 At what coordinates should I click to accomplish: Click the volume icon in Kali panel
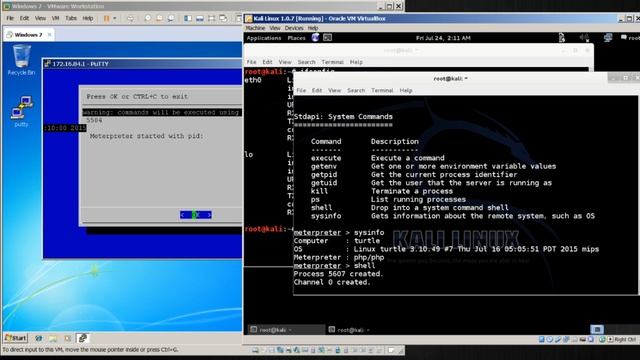pos(584,38)
